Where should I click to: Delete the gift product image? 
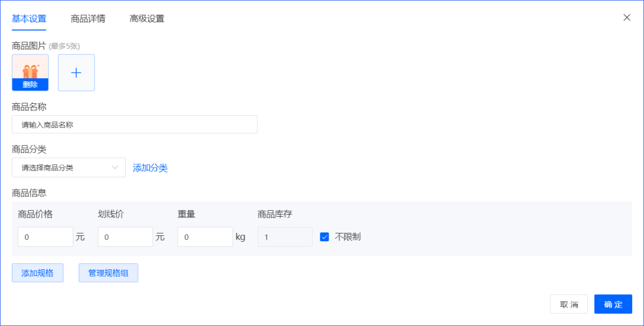click(30, 85)
